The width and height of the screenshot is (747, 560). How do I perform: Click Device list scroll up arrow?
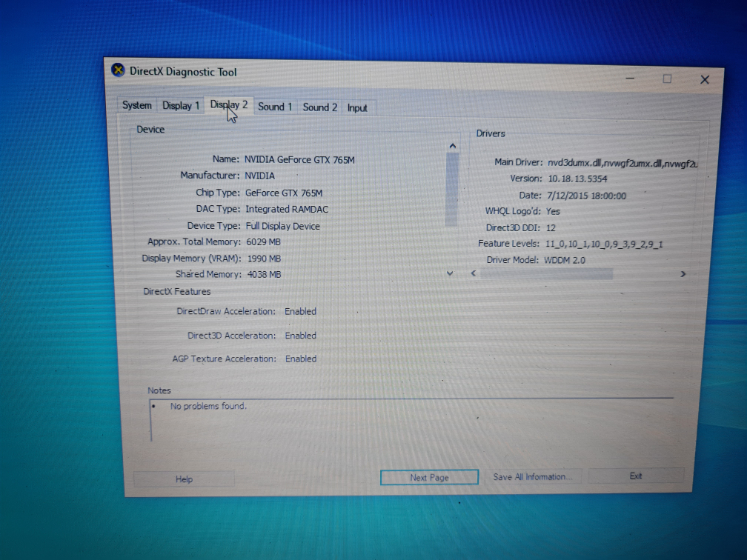point(453,146)
